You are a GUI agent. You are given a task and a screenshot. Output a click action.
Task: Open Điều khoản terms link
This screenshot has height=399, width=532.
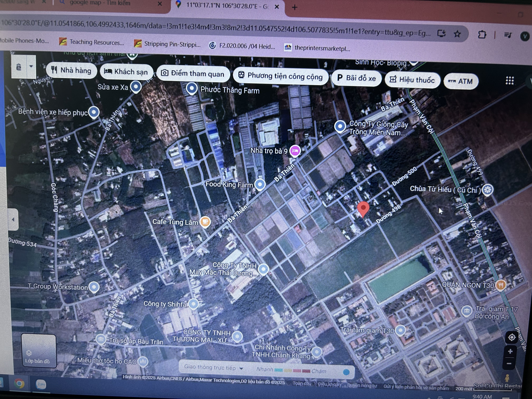[x=329, y=384]
